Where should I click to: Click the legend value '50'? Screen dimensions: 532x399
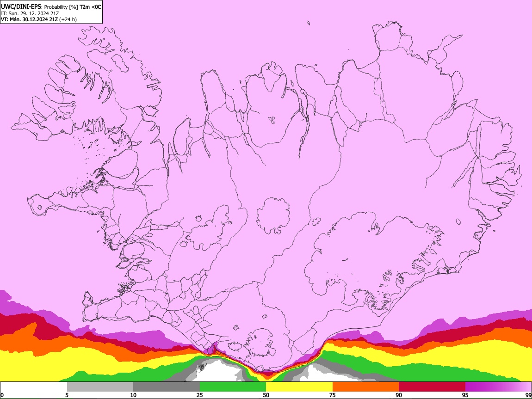(x=266, y=395)
